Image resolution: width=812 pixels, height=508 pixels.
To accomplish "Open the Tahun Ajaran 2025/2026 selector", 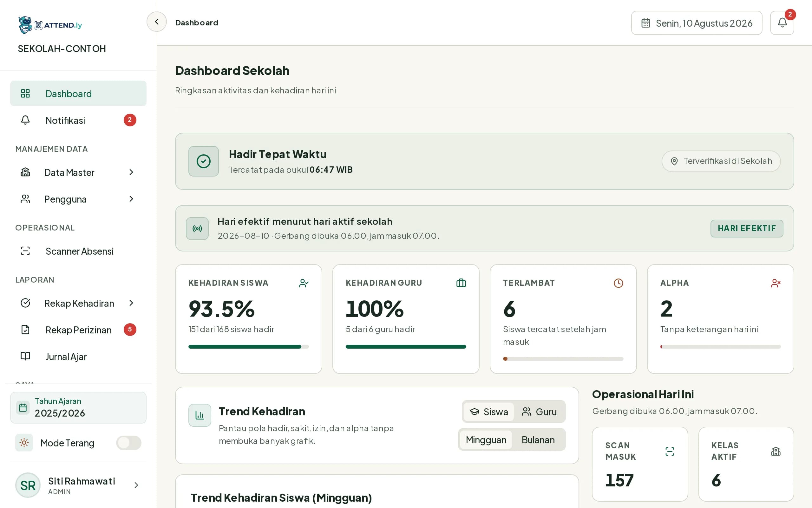I will point(78,408).
